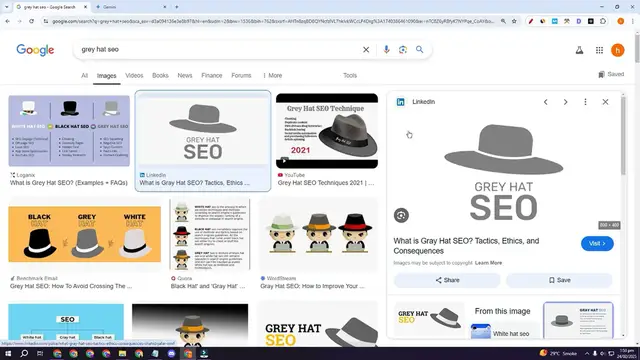The width and height of the screenshot is (640, 360).
Task: Open Windows taskbar search
Action: coord(24,353)
